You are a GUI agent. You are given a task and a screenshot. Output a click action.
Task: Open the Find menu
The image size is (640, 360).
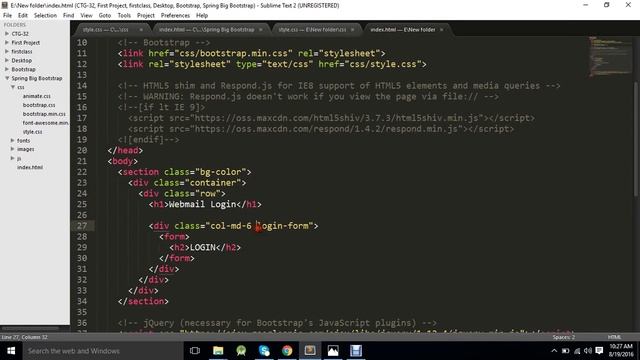pos(69,16)
